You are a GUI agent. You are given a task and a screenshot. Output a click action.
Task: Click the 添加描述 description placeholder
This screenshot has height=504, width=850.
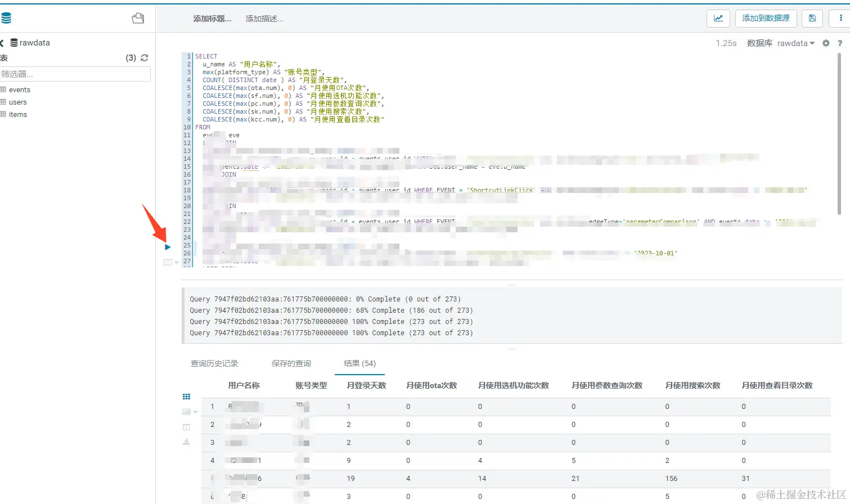[x=264, y=19]
